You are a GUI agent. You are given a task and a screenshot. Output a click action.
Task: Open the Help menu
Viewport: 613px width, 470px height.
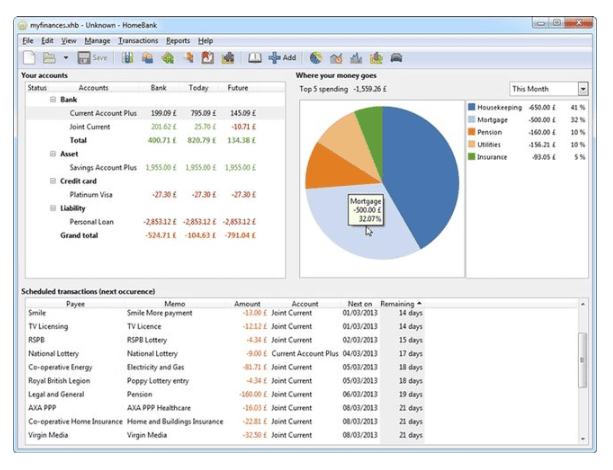206,41
